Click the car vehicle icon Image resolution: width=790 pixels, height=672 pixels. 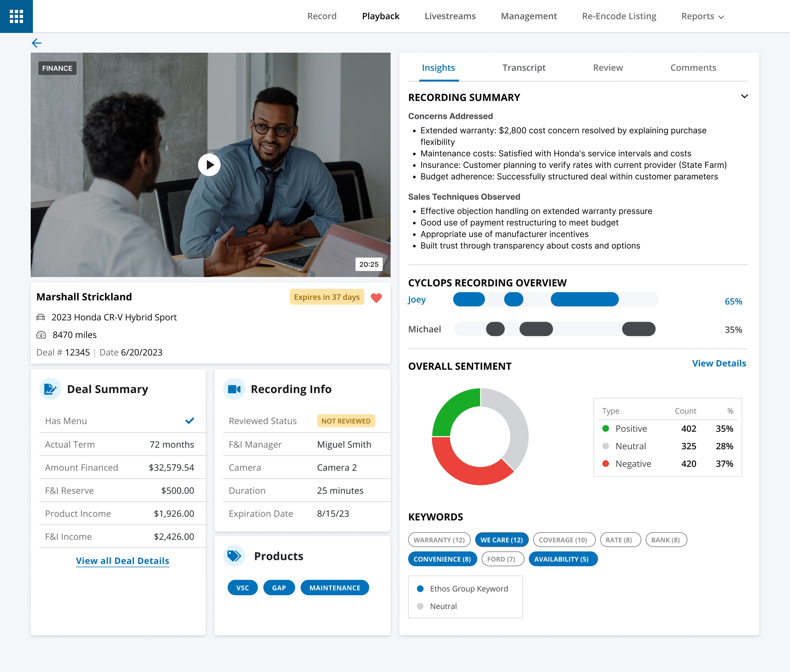[41, 317]
